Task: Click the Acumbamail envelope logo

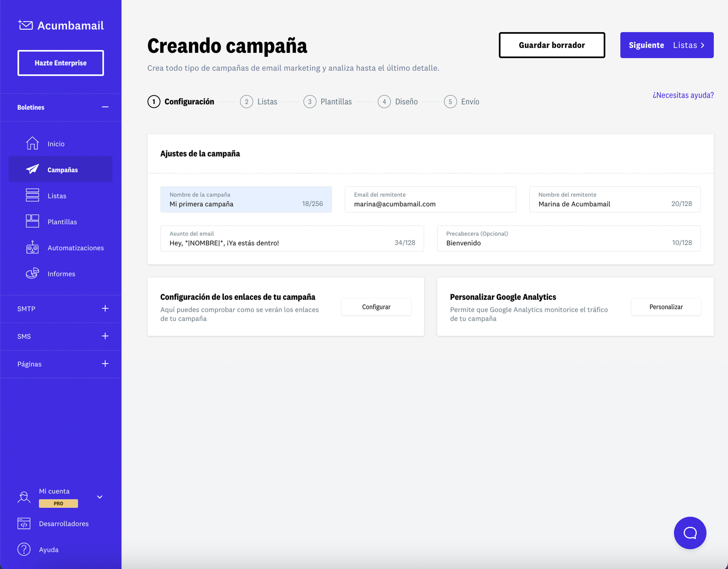Action: (26, 25)
